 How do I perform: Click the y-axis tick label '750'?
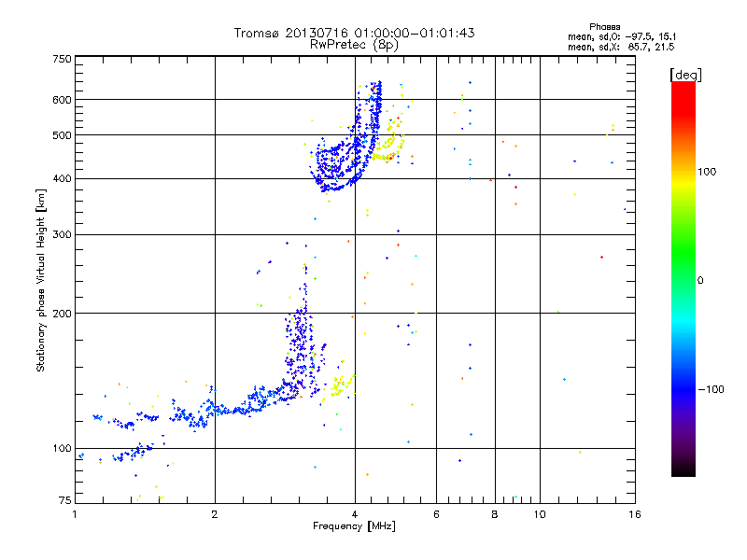[x=62, y=59]
